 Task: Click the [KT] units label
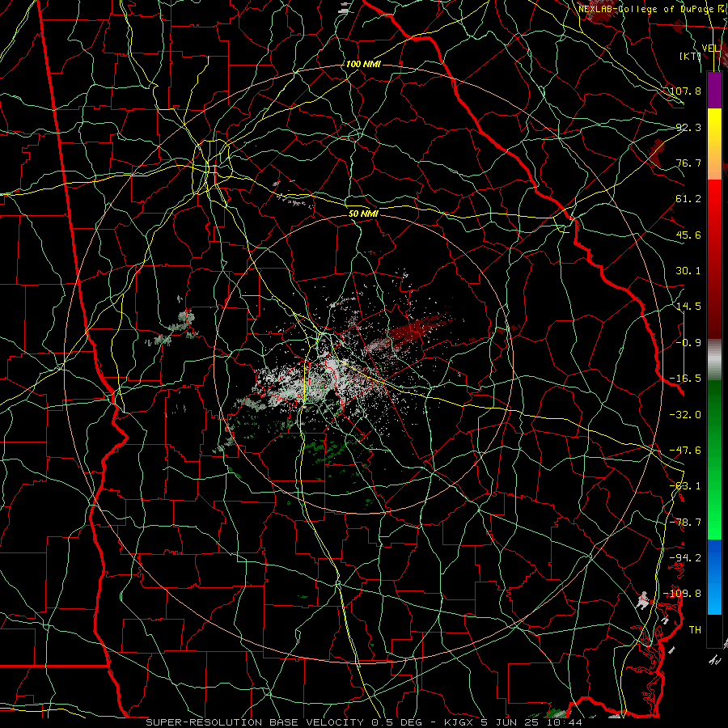(x=691, y=56)
